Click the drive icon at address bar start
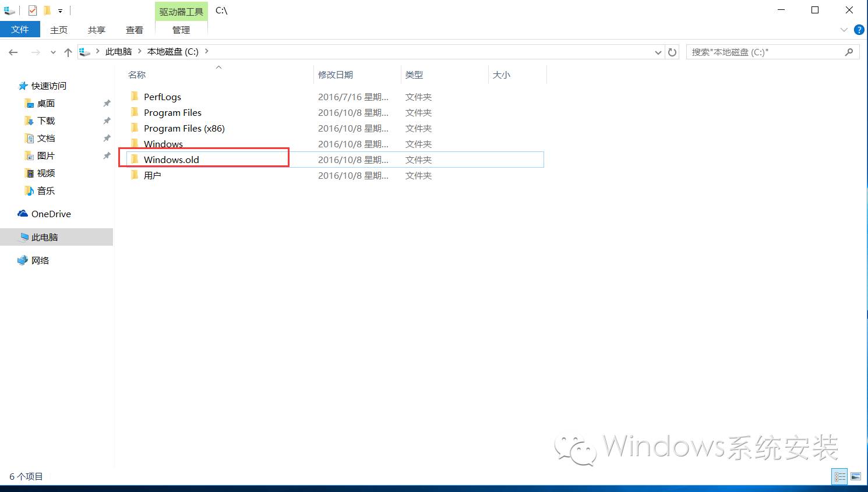The width and height of the screenshot is (868, 492). click(85, 52)
